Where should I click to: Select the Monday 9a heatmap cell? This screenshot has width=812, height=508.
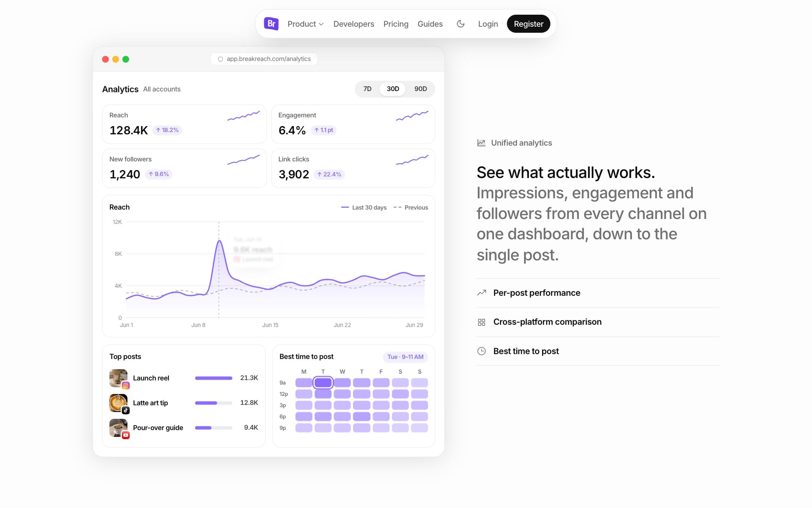pyautogui.click(x=304, y=383)
